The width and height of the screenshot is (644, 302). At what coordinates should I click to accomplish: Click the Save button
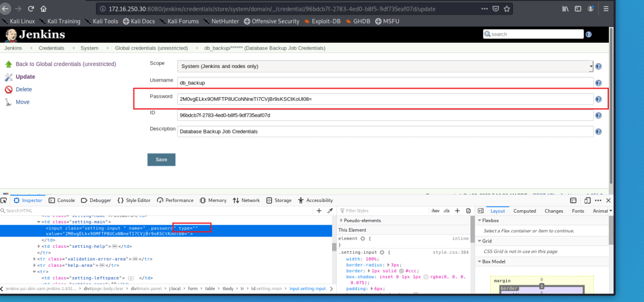point(162,160)
